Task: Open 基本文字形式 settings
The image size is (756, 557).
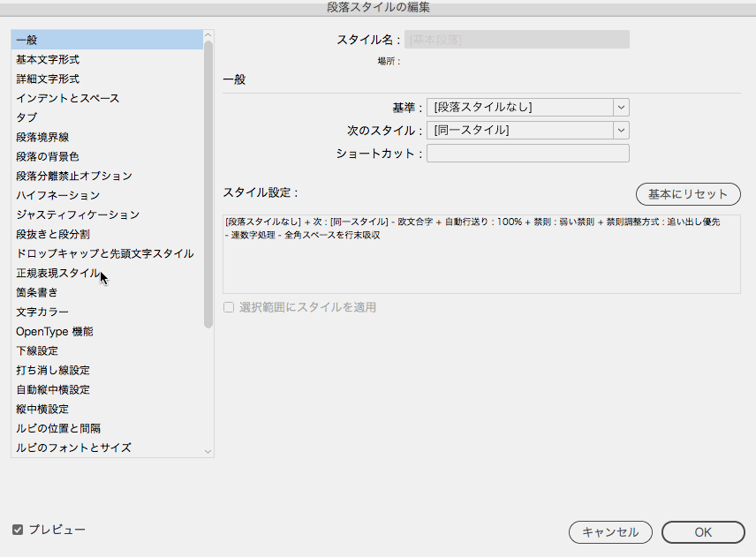Action: pos(107,59)
